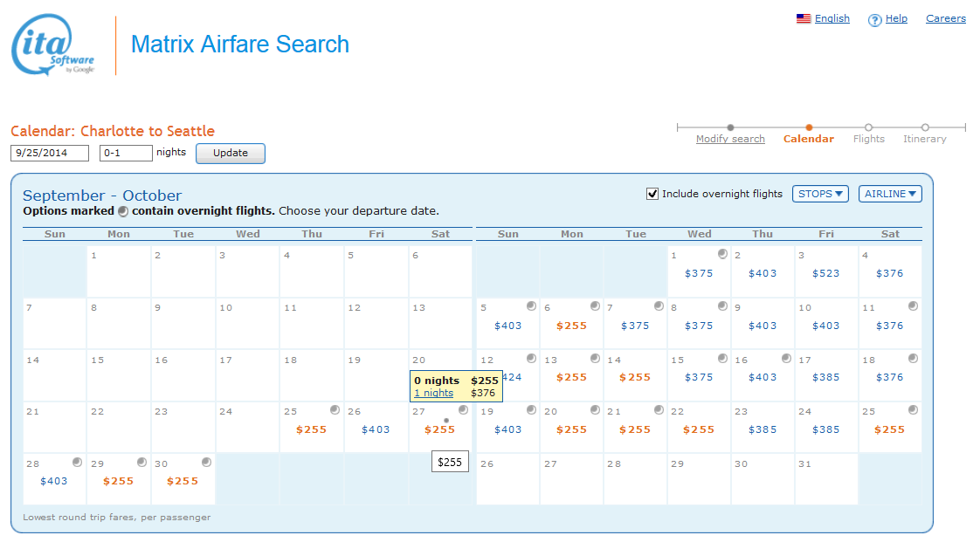The image size is (980, 549).
Task: Click the nights range input field
Action: click(125, 153)
